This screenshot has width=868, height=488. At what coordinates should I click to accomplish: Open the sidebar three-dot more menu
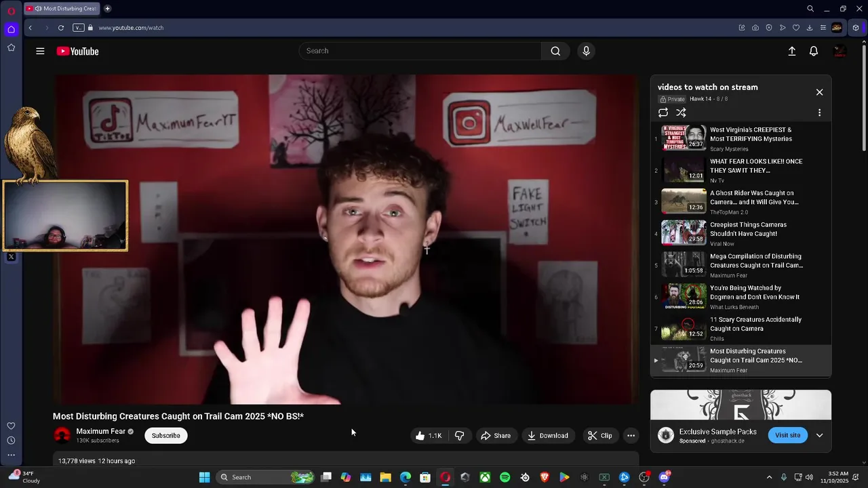click(x=11, y=455)
